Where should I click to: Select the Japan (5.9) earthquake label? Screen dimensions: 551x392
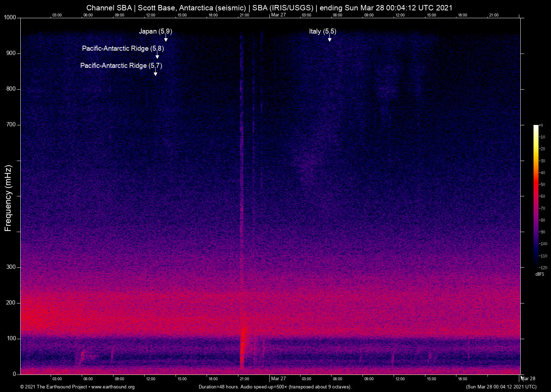point(155,31)
